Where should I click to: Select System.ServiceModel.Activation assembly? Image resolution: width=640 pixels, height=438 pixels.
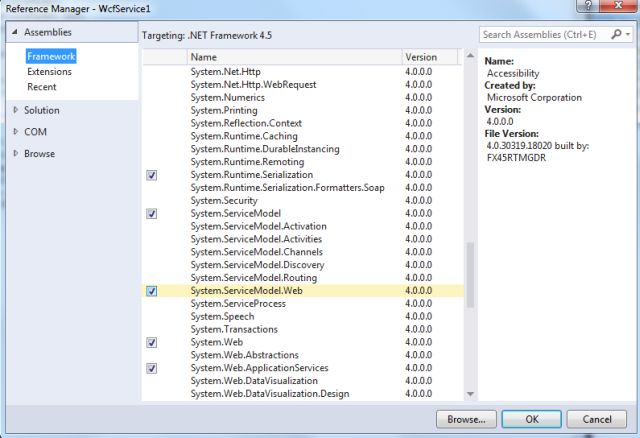[x=303, y=227]
